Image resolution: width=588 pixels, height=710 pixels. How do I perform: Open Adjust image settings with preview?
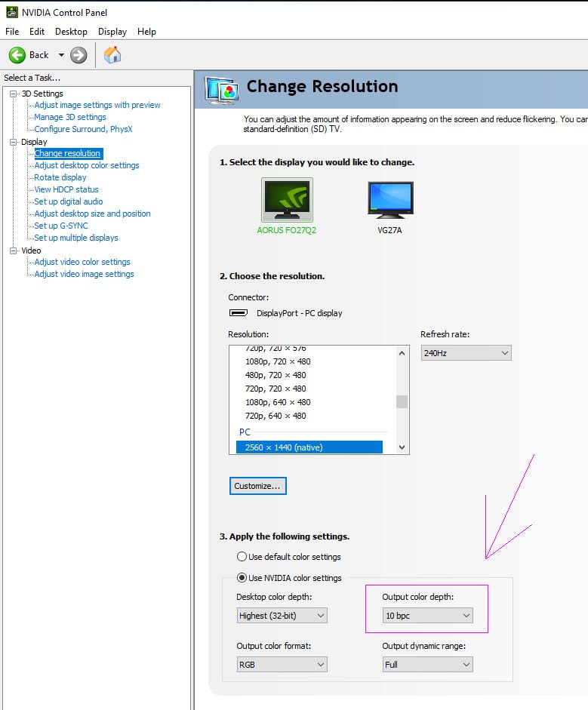[97, 105]
